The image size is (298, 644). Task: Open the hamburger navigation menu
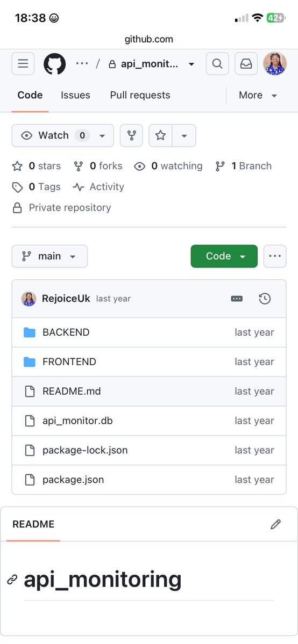[x=23, y=64]
